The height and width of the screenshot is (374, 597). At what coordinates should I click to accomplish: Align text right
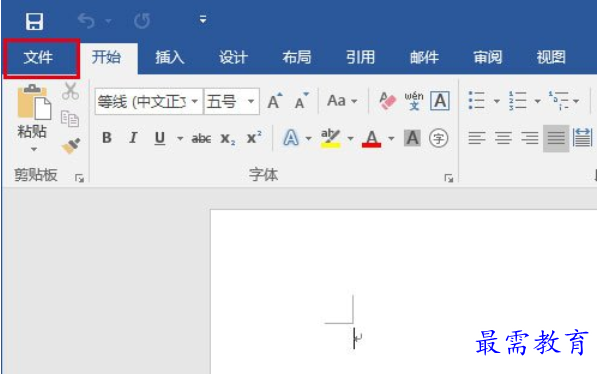[x=530, y=138]
